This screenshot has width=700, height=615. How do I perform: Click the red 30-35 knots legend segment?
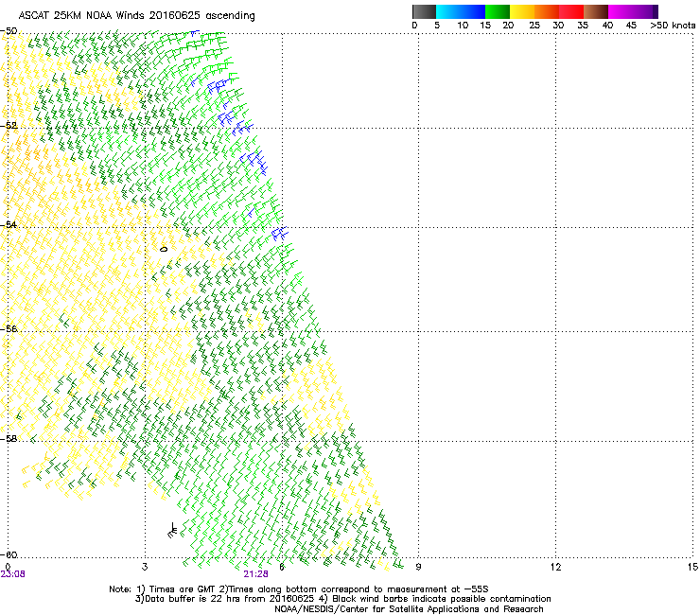571,11
